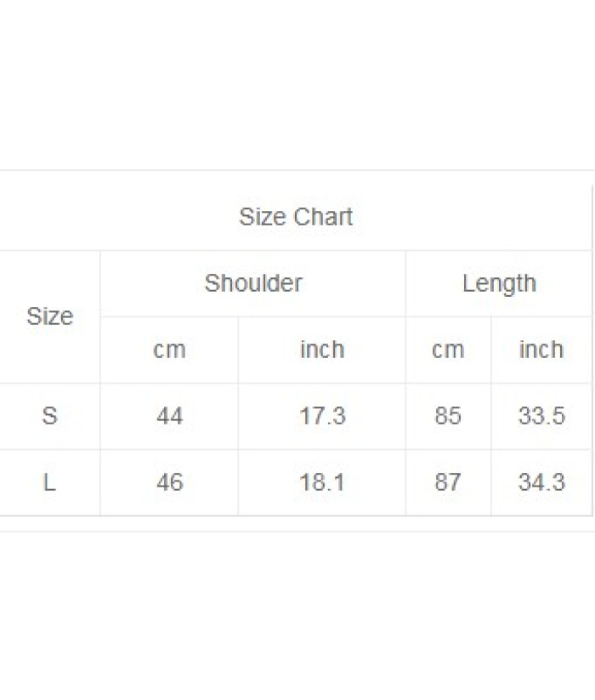Click the cm subheader under Shoulder
Viewport: 595px width, 700px height.
click(169, 350)
